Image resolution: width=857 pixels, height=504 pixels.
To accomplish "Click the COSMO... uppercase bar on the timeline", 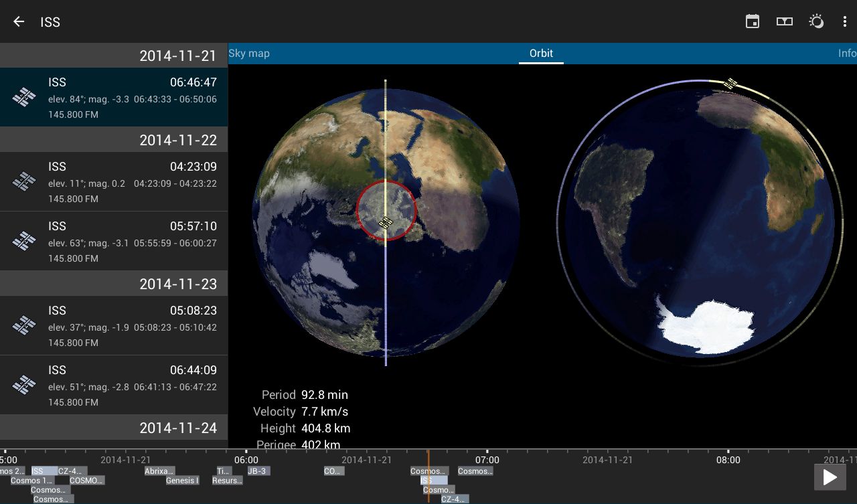I will 87,481.
